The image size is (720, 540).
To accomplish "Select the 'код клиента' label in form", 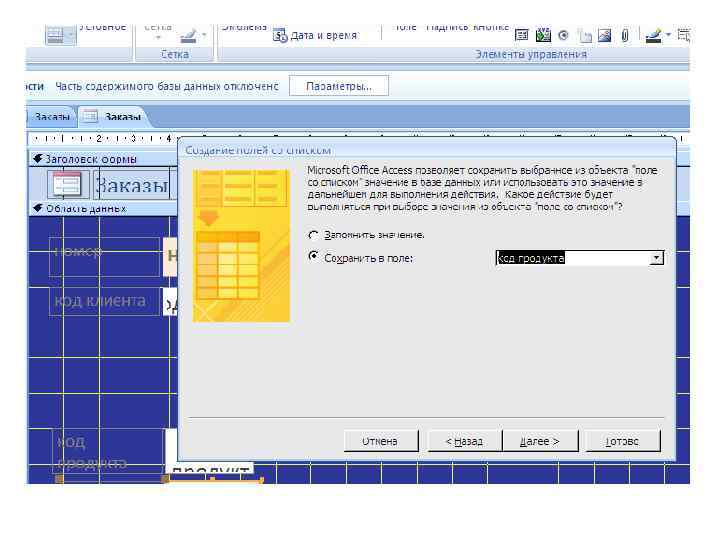I will point(105,302).
